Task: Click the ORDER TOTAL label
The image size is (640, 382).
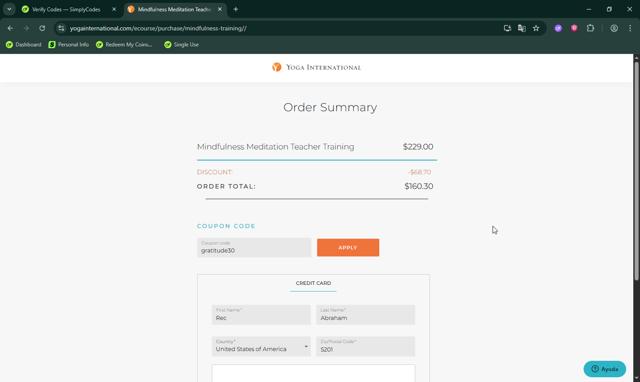Action: (226, 186)
